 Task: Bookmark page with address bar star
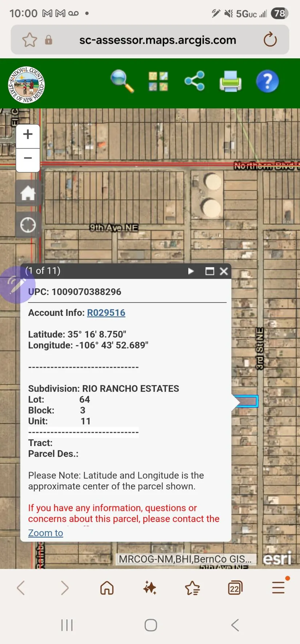[29, 40]
